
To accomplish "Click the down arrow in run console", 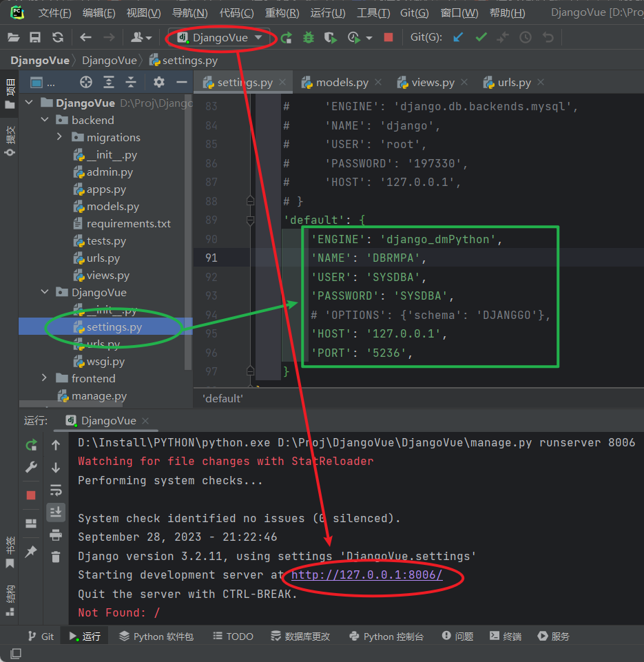I will tap(56, 468).
